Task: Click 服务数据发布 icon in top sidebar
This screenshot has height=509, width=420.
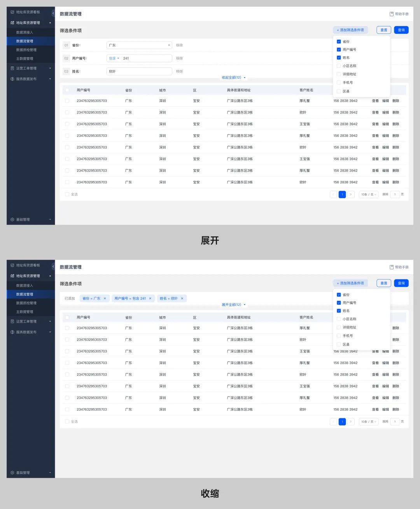Action: click(12, 79)
